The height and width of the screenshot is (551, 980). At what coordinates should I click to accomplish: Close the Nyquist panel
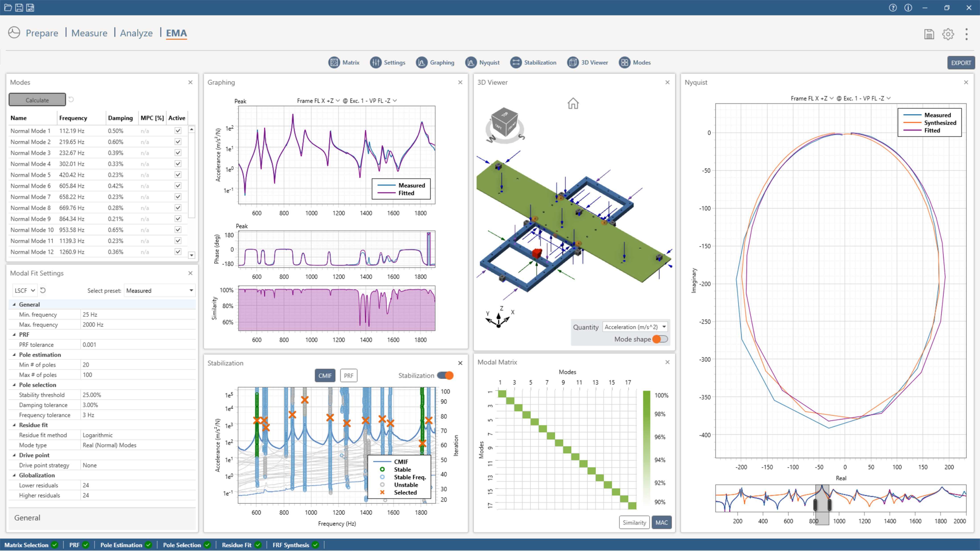[966, 82]
